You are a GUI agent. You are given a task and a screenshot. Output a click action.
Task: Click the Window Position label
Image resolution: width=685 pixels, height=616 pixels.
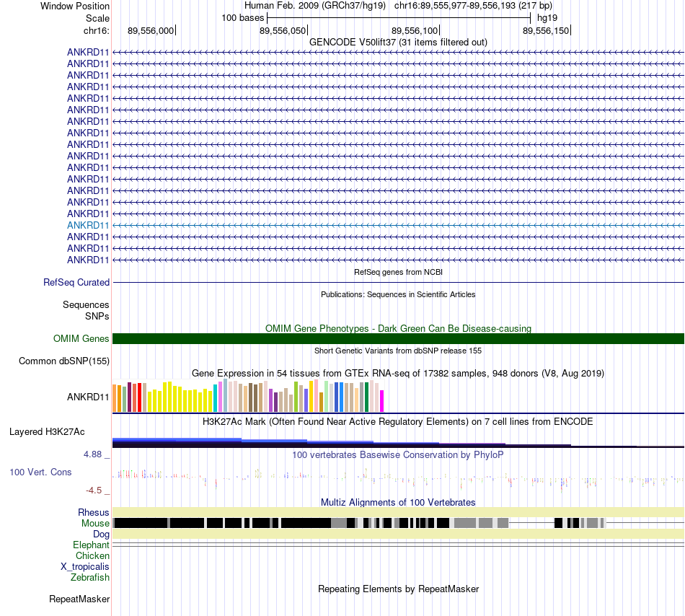(75, 6)
